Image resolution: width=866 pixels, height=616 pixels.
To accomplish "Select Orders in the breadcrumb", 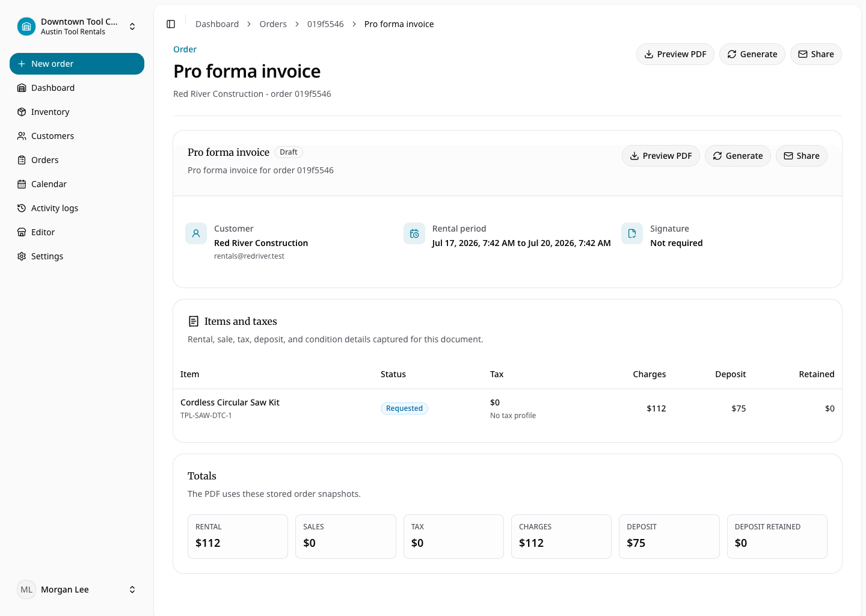I will pos(273,24).
